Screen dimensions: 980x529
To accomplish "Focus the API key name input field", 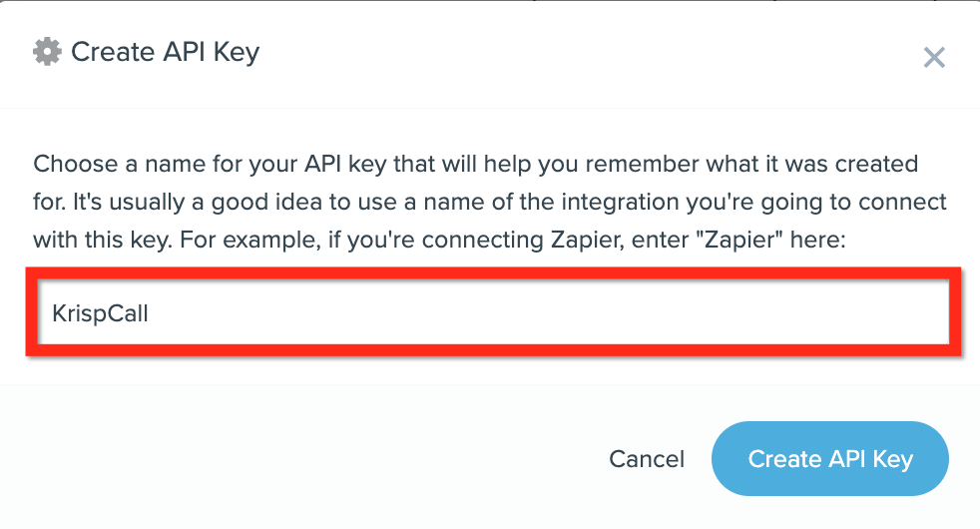I will point(493,312).
